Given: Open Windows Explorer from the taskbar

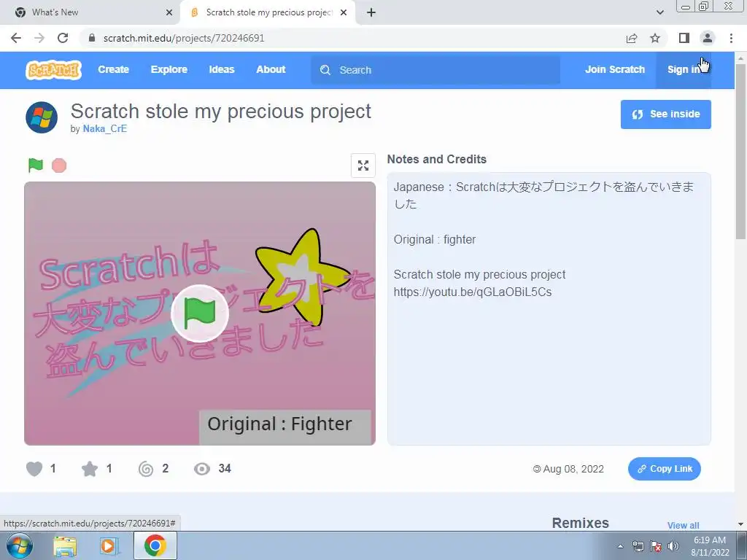Looking at the screenshot, I should coord(65,546).
